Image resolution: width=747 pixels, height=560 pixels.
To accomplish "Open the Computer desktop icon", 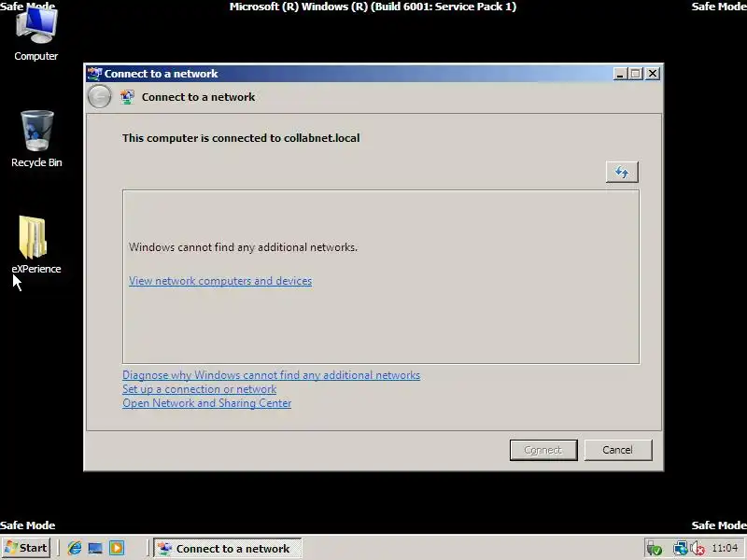I will tap(36, 34).
